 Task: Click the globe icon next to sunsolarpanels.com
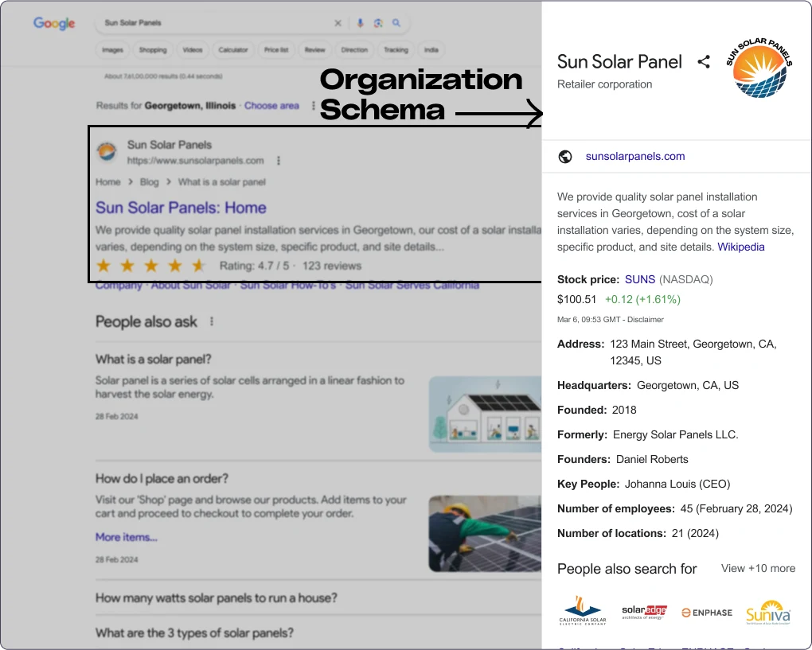(x=565, y=157)
